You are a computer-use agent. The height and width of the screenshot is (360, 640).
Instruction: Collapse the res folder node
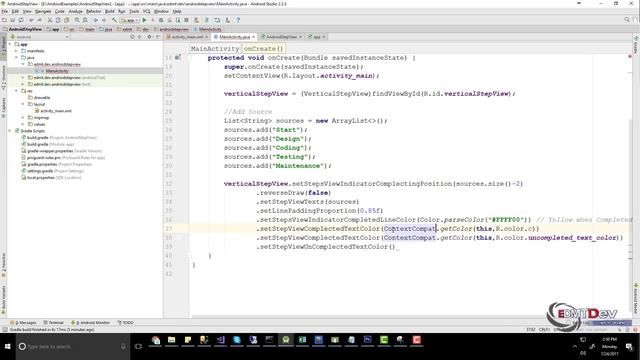pyautogui.click(x=17, y=91)
